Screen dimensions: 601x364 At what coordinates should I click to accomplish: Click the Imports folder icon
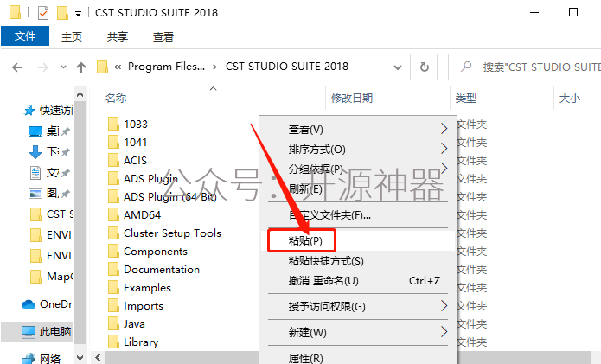click(113, 306)
